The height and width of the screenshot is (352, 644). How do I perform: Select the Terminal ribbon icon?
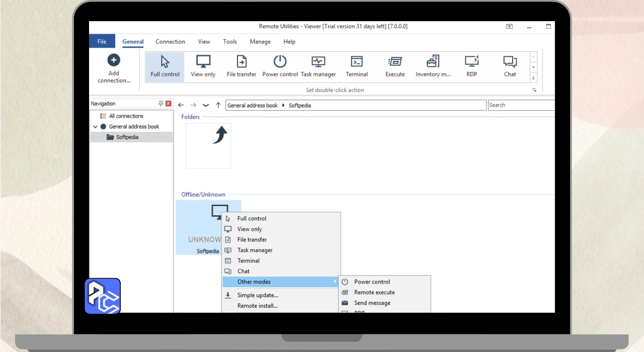pyautogui.click(x=357, y=66)
